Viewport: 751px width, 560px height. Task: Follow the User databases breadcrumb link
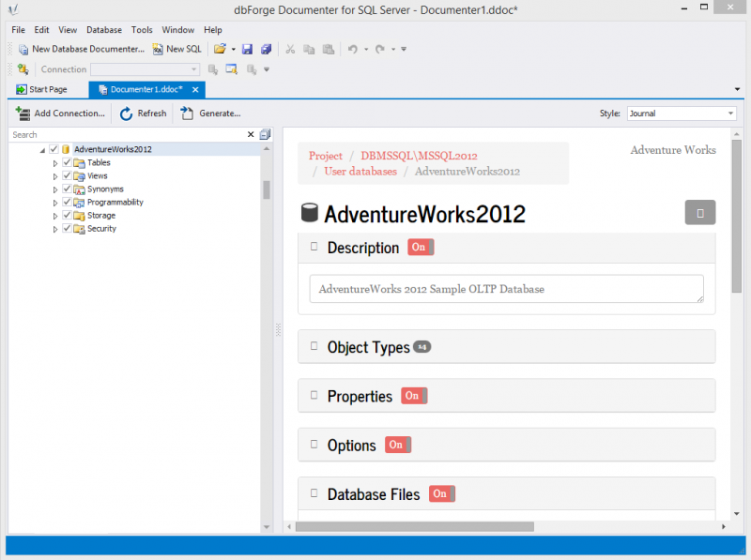click(x=360, y=172)
